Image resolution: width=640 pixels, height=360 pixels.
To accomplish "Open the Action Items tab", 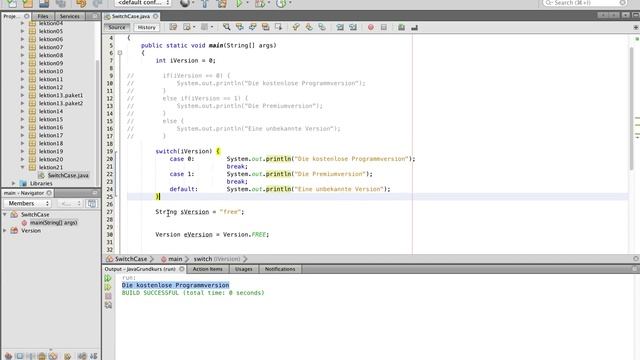I will point(207,269).
